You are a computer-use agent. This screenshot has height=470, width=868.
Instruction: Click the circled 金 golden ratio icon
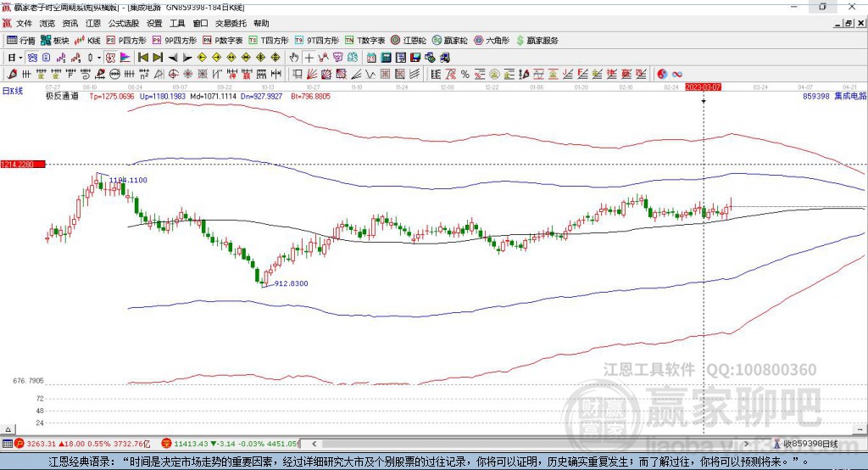click(494, 75)
